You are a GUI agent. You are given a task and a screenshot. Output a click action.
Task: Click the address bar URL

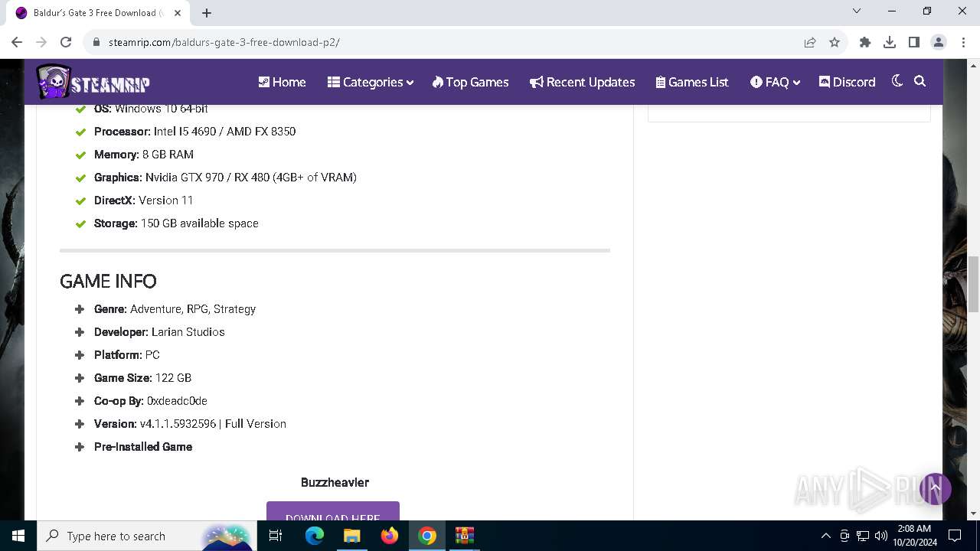pyautogui.click(x=224, y=42)
